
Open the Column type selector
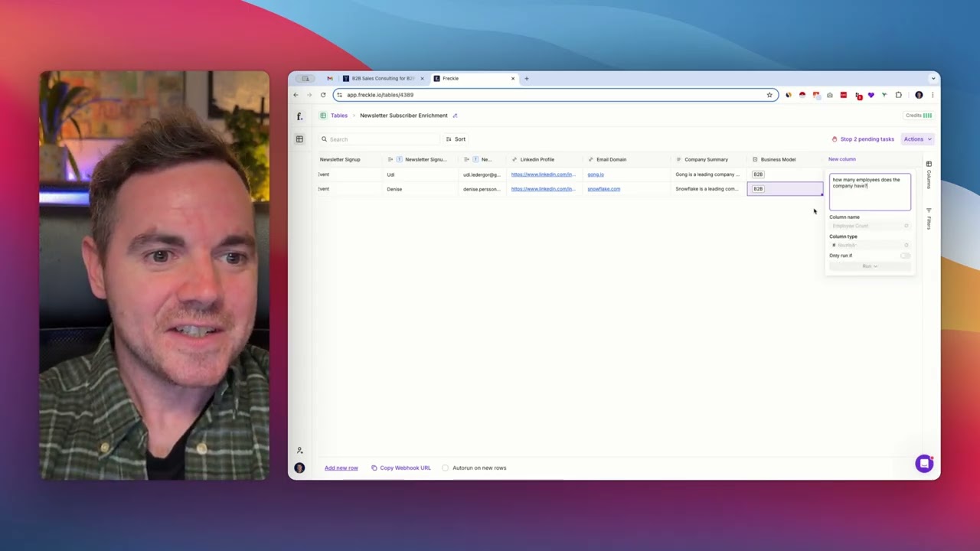tap(870, 245)
